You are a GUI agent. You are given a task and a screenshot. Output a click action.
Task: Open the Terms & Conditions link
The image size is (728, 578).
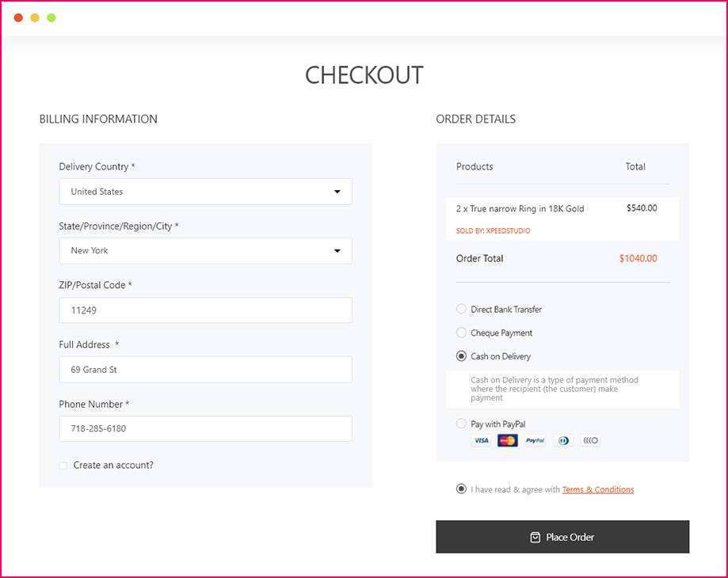pos(598,489)
